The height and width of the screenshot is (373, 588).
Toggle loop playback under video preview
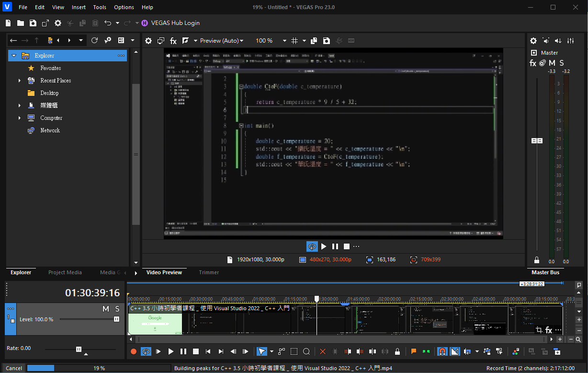click(312, 246)
